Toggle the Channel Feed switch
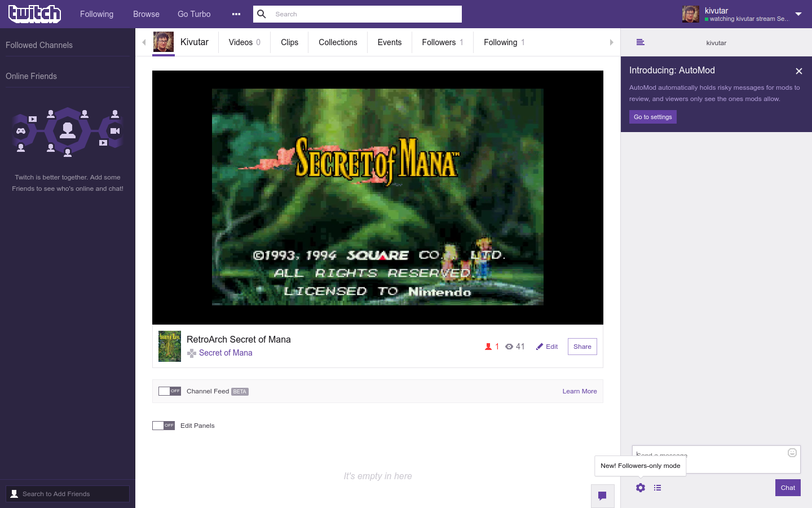Viewport: 812px width, 508px height. point(170,391)
